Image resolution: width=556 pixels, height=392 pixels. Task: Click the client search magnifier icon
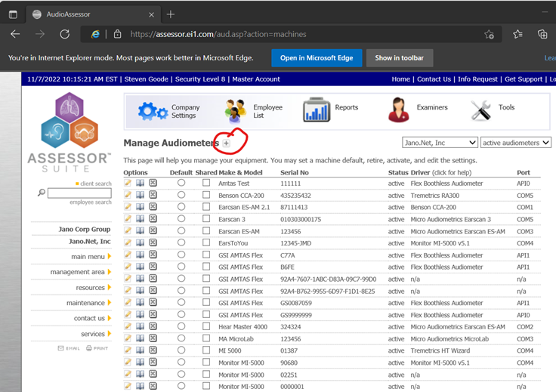42,193
